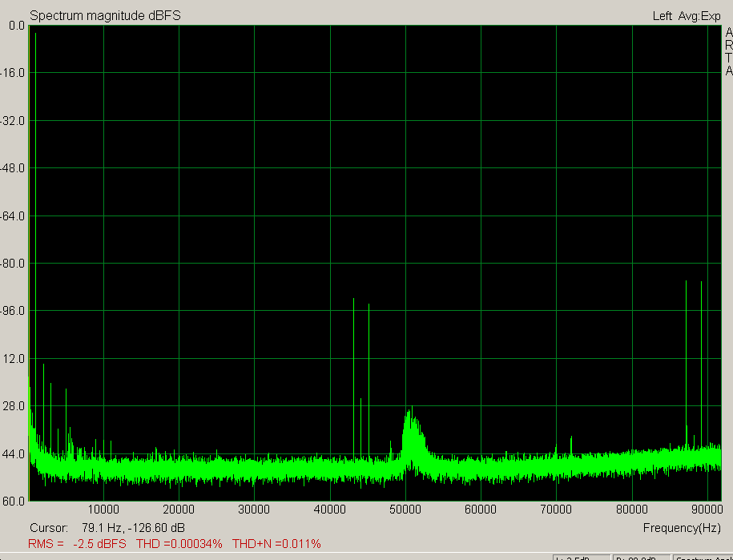
Task: Click the 'Left' channel label
Action: (x=663, y=16)
